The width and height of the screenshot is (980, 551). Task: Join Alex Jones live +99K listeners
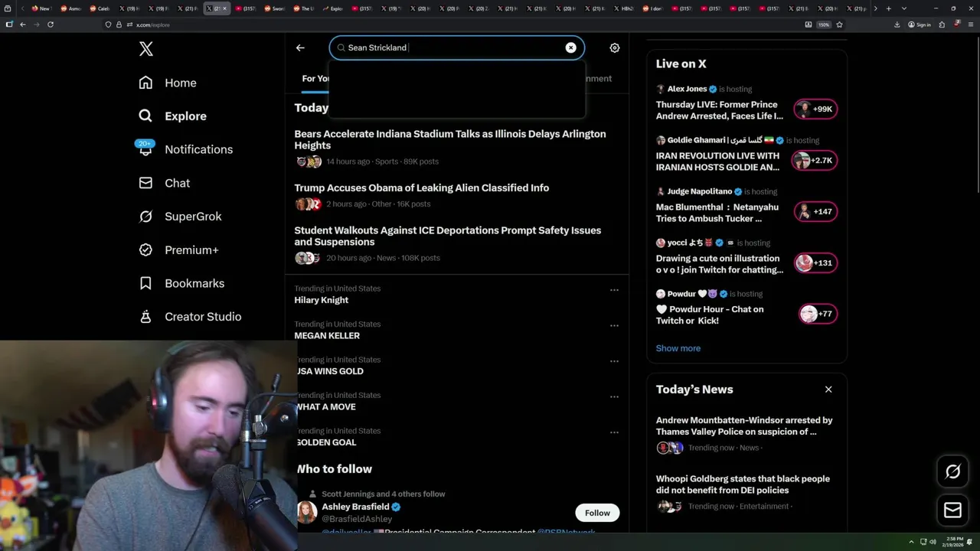click(x=815, y=109)
